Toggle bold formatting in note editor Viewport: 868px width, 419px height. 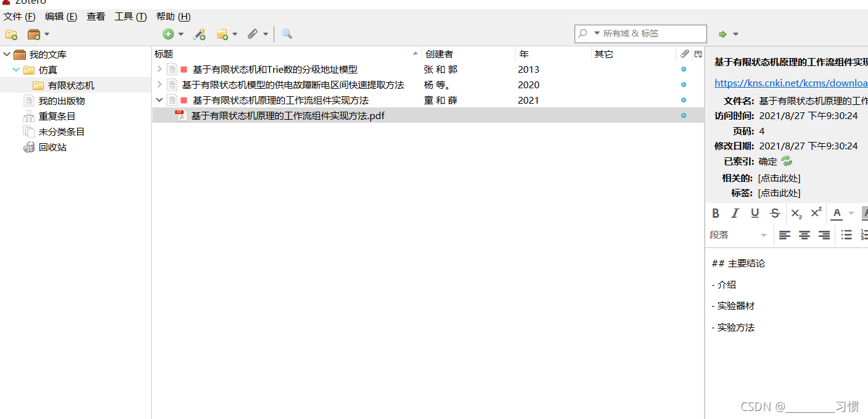716,214
